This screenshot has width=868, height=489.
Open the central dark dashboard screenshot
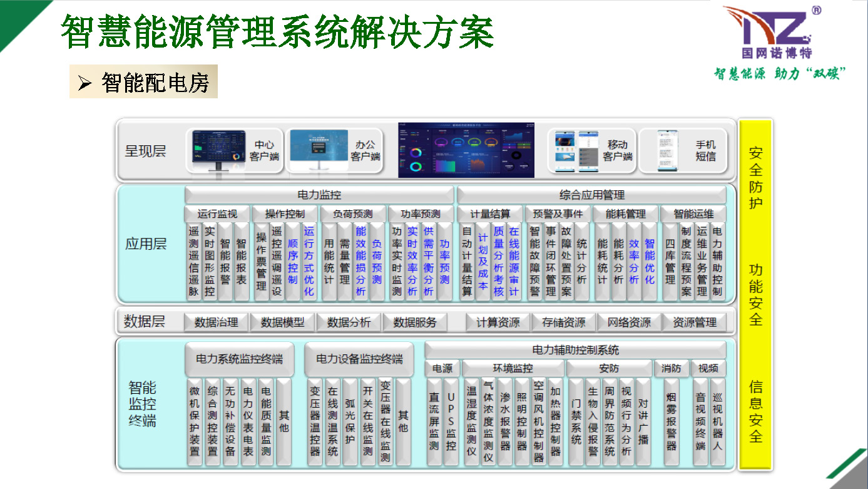(466, 150)
